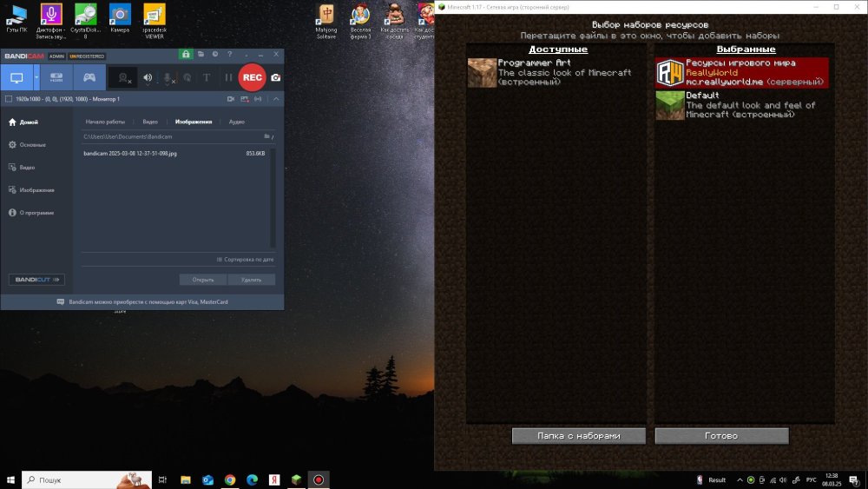Toggle text overlay T icon
The height and width of the screenshot is (489, 868).
tap(207, 77)
